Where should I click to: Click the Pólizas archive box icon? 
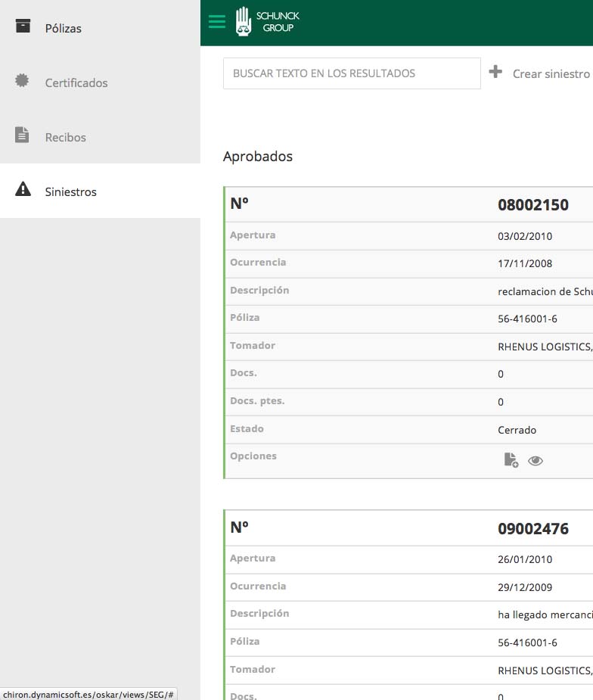[23, 26]
